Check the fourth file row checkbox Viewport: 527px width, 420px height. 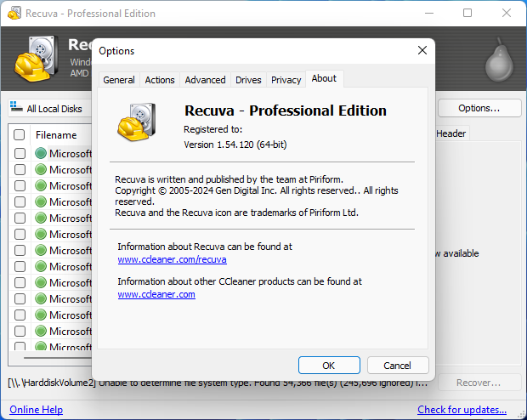[20, 201]
